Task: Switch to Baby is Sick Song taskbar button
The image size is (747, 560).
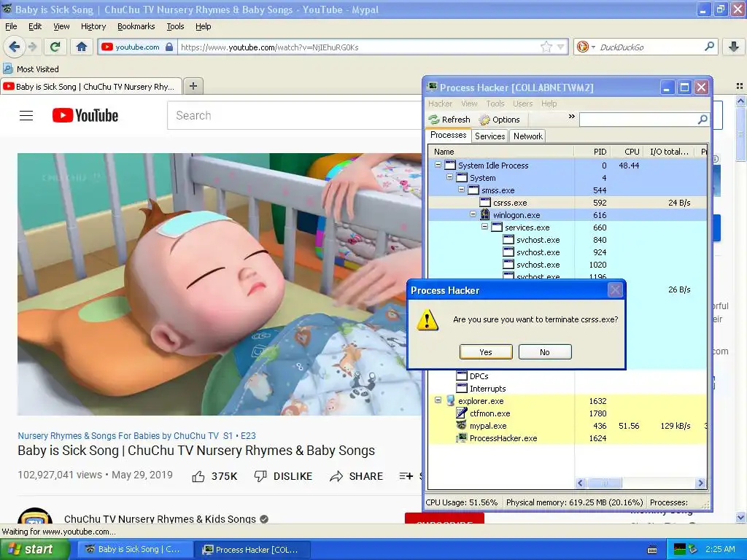Action: click(133, 550)
